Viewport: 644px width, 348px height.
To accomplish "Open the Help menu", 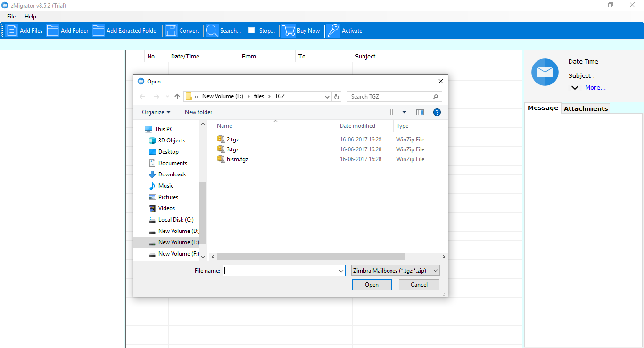I will (30, 17).
